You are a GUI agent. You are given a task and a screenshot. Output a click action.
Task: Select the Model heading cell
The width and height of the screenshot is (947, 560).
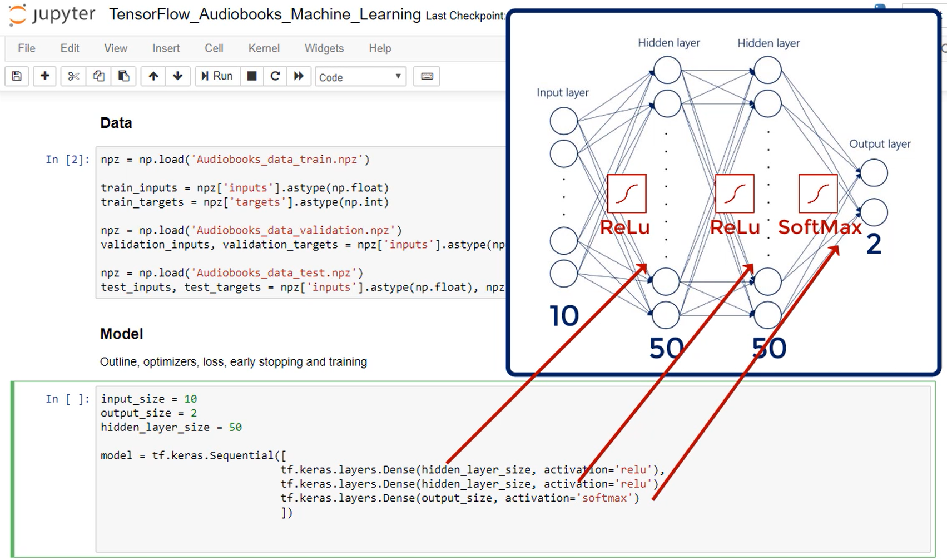pos(121,334)
